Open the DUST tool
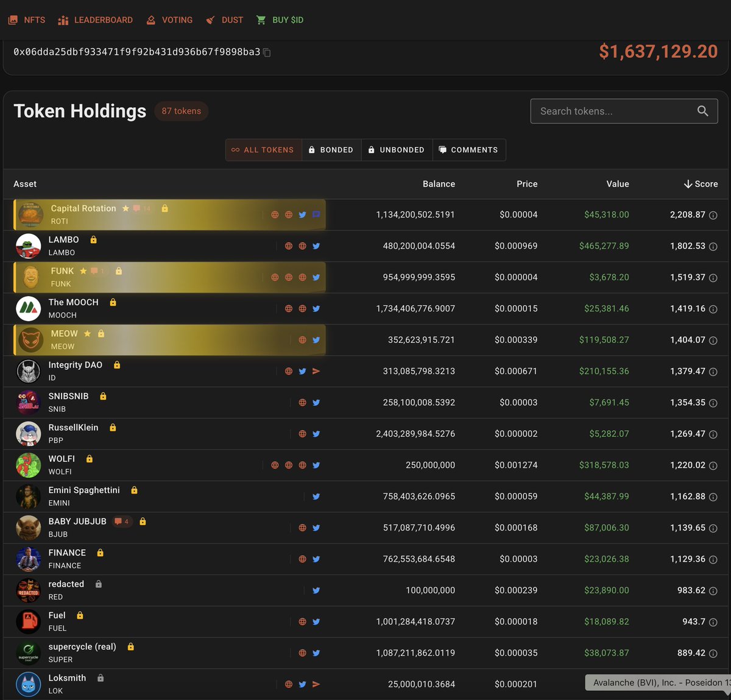Screen dimensions: 731x700 pos(224,20)
